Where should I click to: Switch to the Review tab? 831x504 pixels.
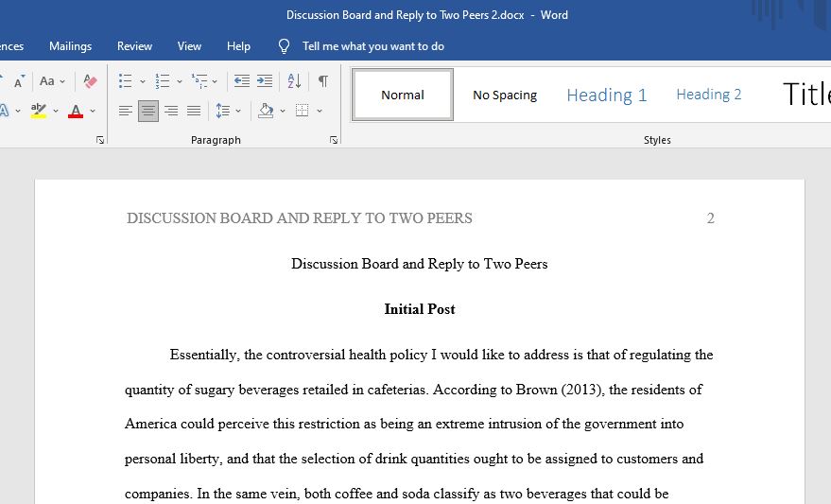point(134,46)
